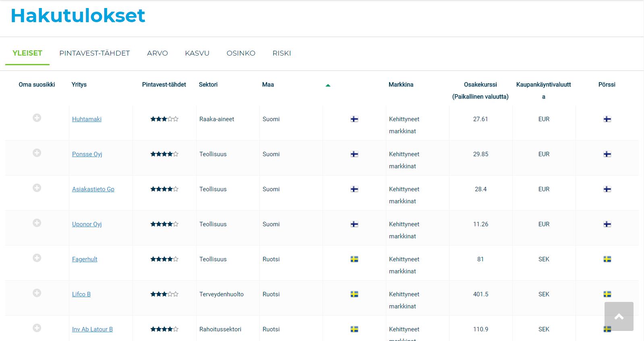Add Inv Ab Latour B to favorites
644x341 pixels.
pos(37,328)
